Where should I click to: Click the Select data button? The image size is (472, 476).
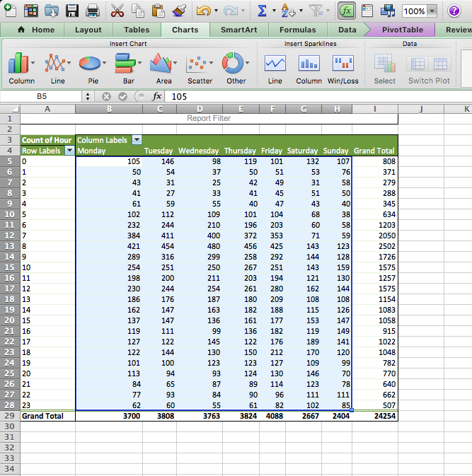[385, 69]
